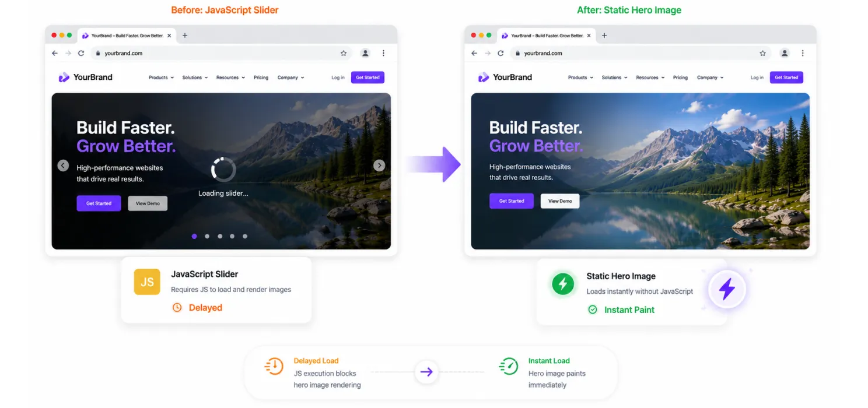This screenshot has width=868, height=408.
Task: Expand Company menu in the Before browser
Action: tap(290, 78)
